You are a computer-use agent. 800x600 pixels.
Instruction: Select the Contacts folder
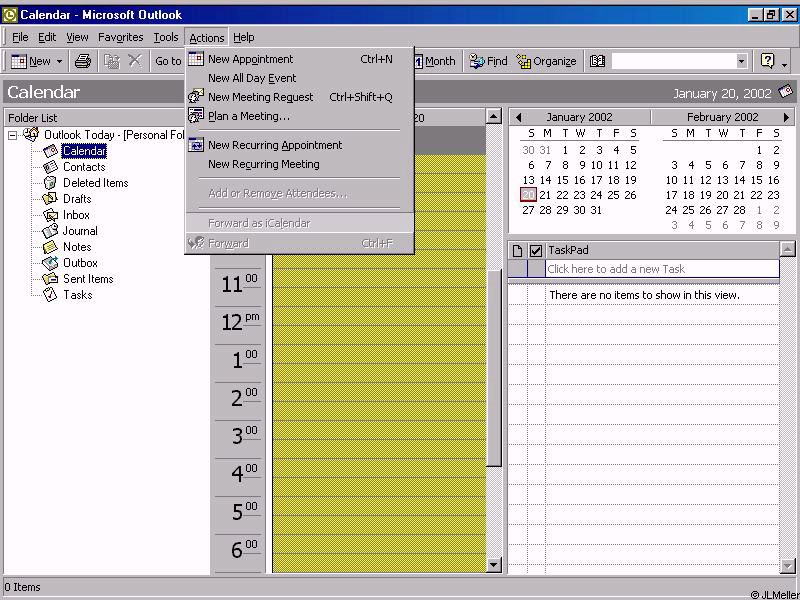(83, 167)
